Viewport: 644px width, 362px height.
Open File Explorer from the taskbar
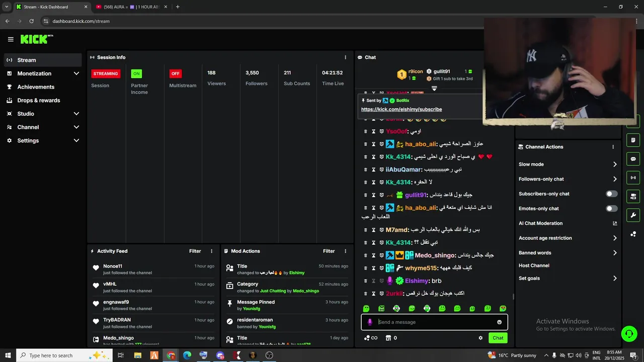[x=137, y=355]
